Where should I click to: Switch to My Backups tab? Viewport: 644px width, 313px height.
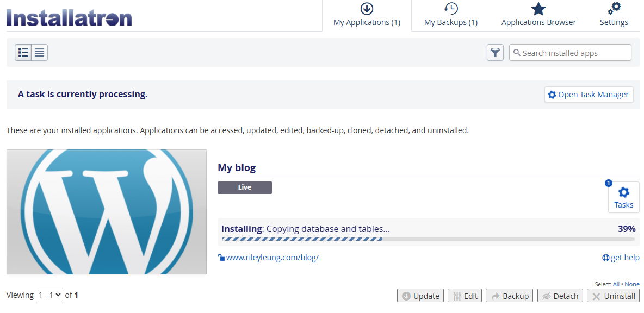450,16
